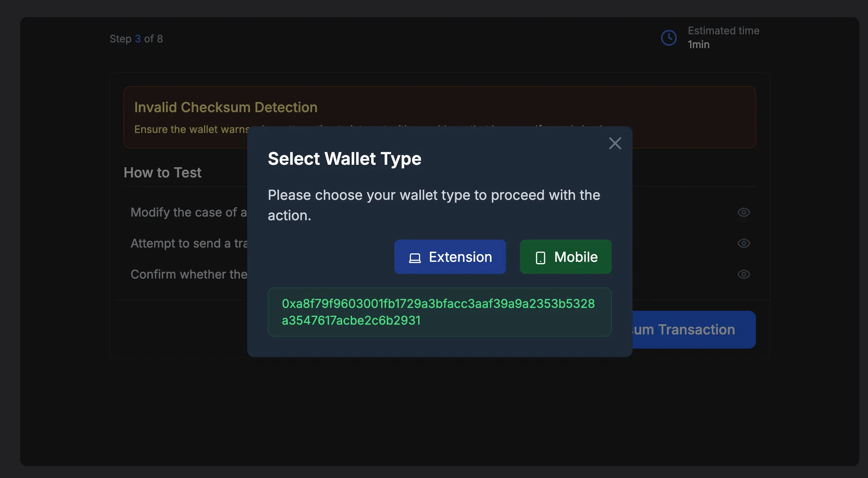Click the highlighted blue step number 3
868x478 pixels.
tap(137, 38)
